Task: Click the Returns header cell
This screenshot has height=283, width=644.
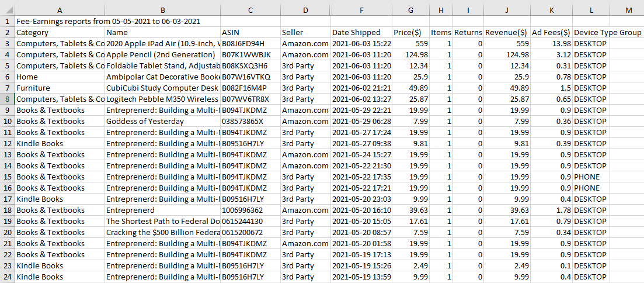Action: (468, 33)
